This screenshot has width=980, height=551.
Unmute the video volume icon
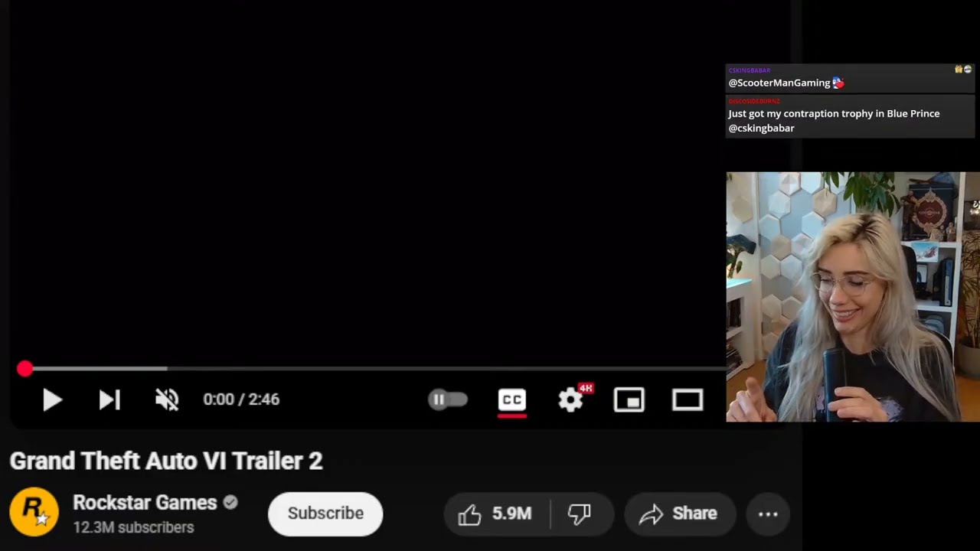(x=167, y=399)
